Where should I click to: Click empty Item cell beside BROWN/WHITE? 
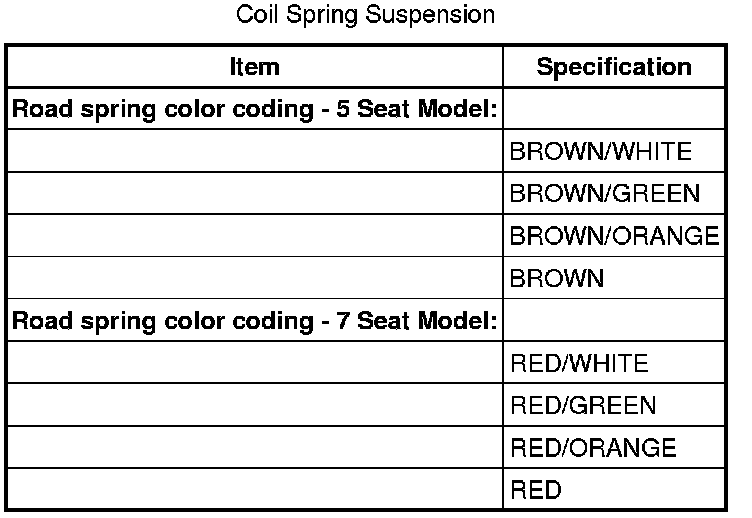[x=255, y=151]
